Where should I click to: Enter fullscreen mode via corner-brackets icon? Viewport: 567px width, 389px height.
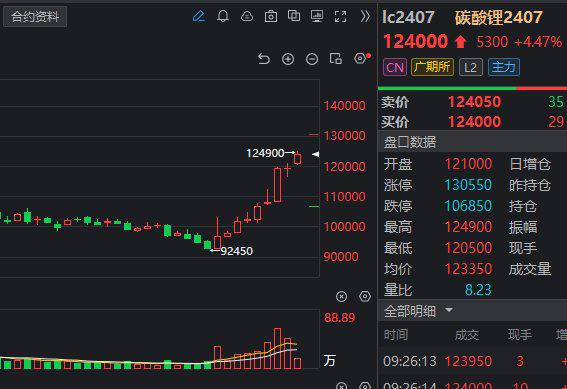(340, 16)
